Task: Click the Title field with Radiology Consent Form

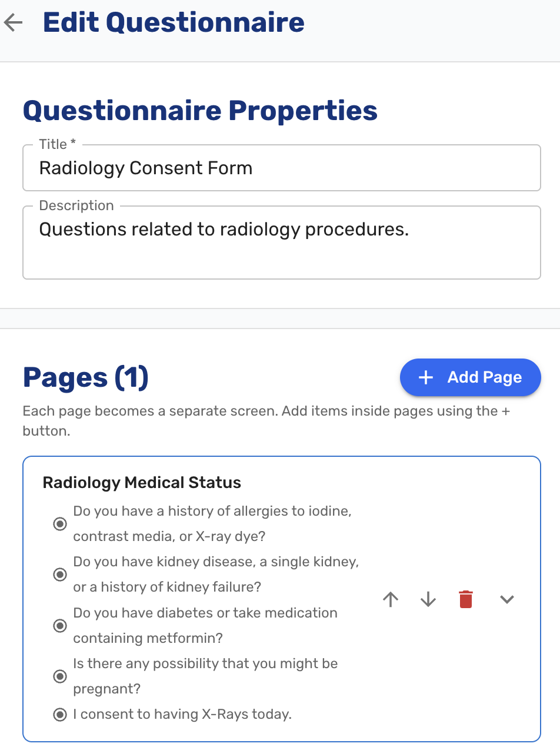Action: pos(281,168)
